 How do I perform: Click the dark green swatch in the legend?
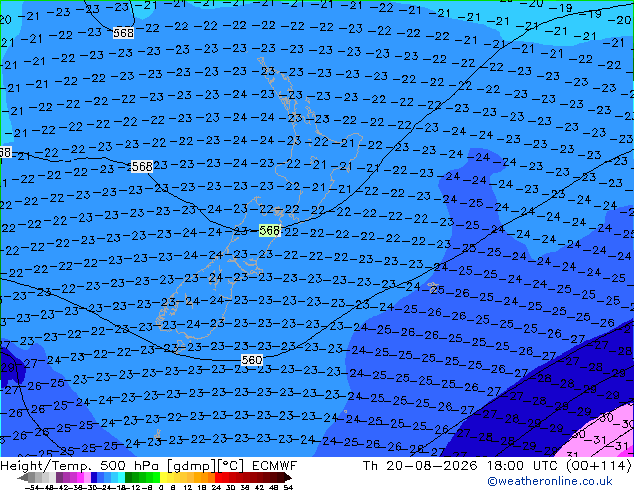tap(129, 477)
